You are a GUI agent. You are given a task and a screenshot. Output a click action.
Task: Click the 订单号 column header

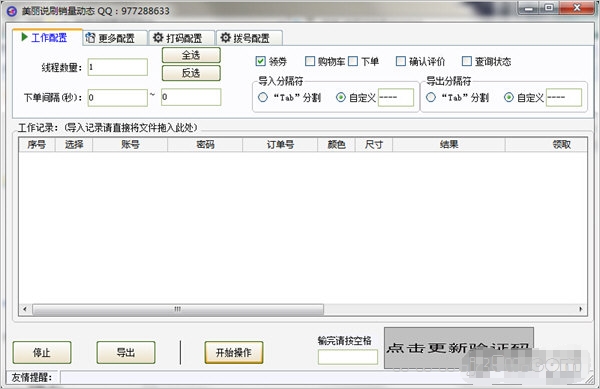coord(280,145)
